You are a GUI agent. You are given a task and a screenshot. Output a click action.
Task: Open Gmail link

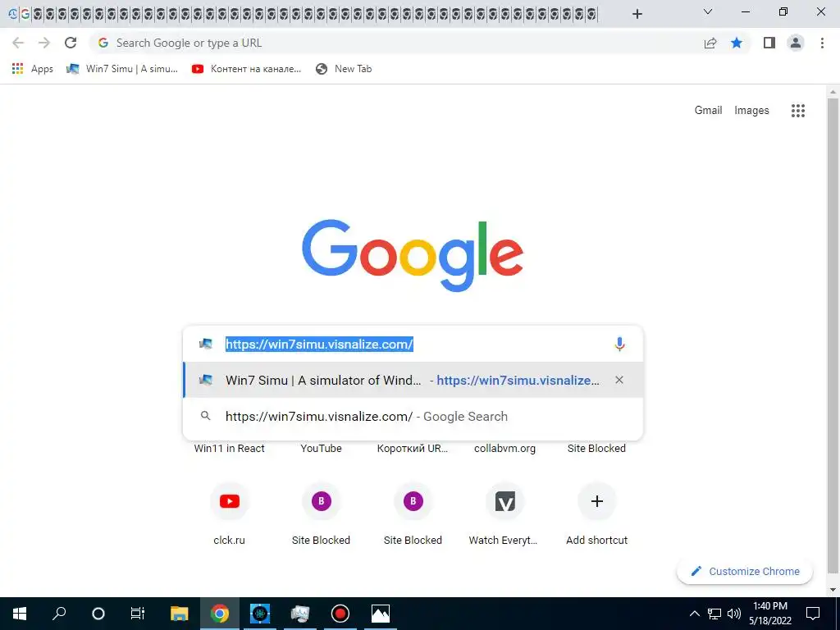coord(708,111)
